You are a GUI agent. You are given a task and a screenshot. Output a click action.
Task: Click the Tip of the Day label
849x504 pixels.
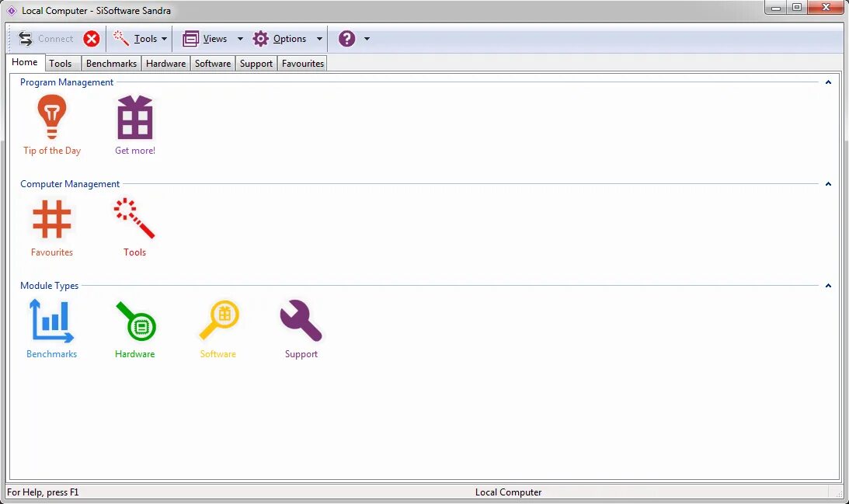(x=52, y=151)
